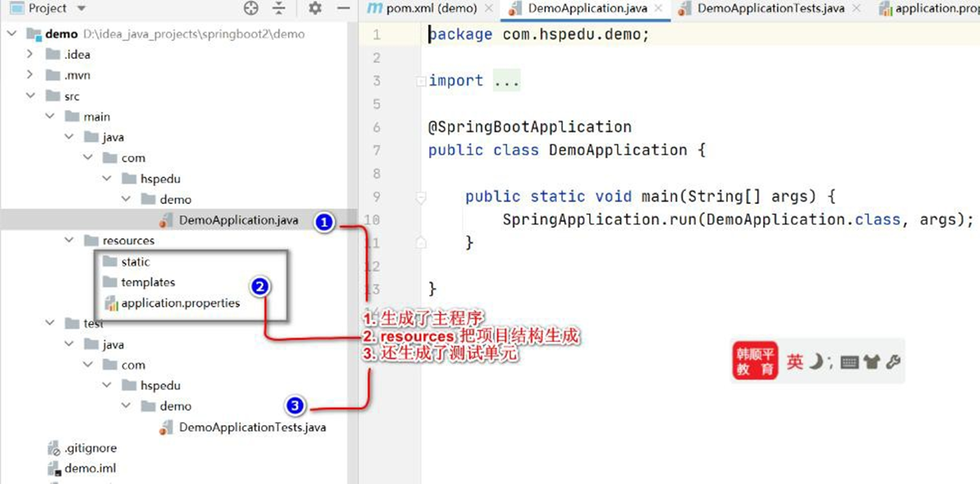Close the pom.xml (demo) tab
The height and width of the screenshot is (484, 980).
coord(488,8)
